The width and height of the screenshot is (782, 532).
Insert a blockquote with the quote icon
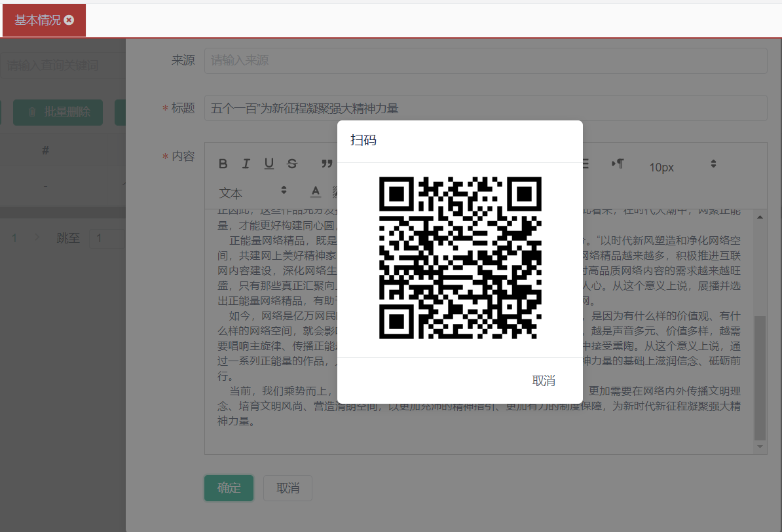click(326, 164)
